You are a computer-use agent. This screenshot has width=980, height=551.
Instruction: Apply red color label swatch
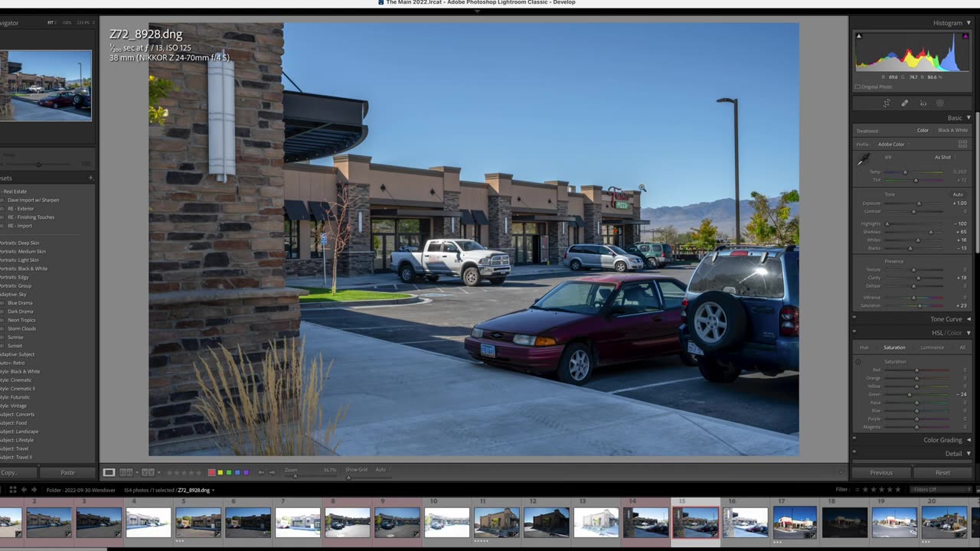(212, 472)
